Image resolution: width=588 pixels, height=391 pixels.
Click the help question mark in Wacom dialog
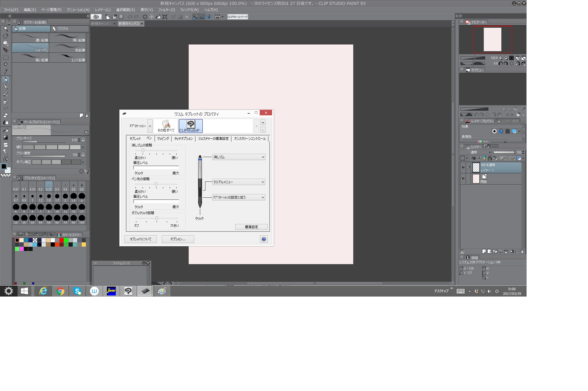click(264, 239)
